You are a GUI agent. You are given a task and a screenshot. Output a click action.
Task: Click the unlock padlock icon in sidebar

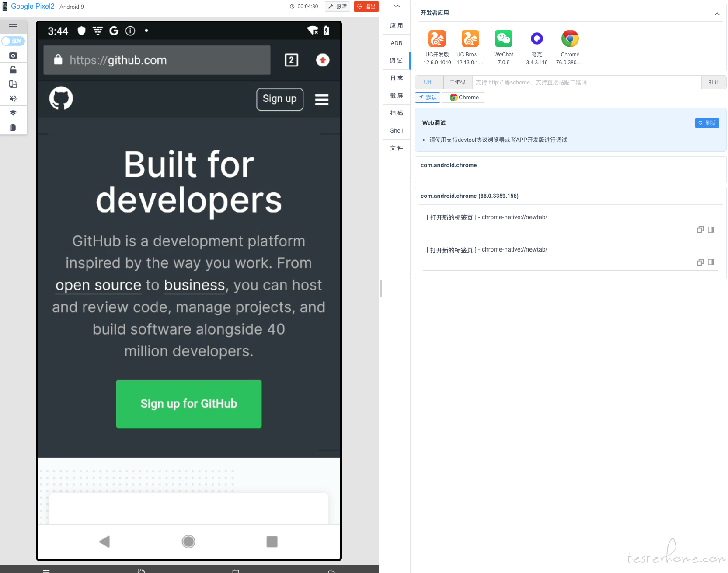click(x=13, y=70)
